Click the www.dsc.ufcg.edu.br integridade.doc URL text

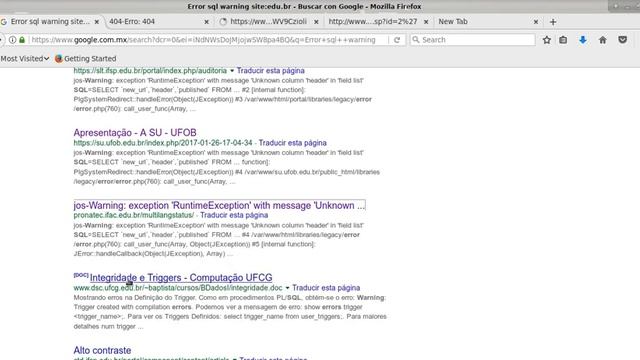[178, 288]
